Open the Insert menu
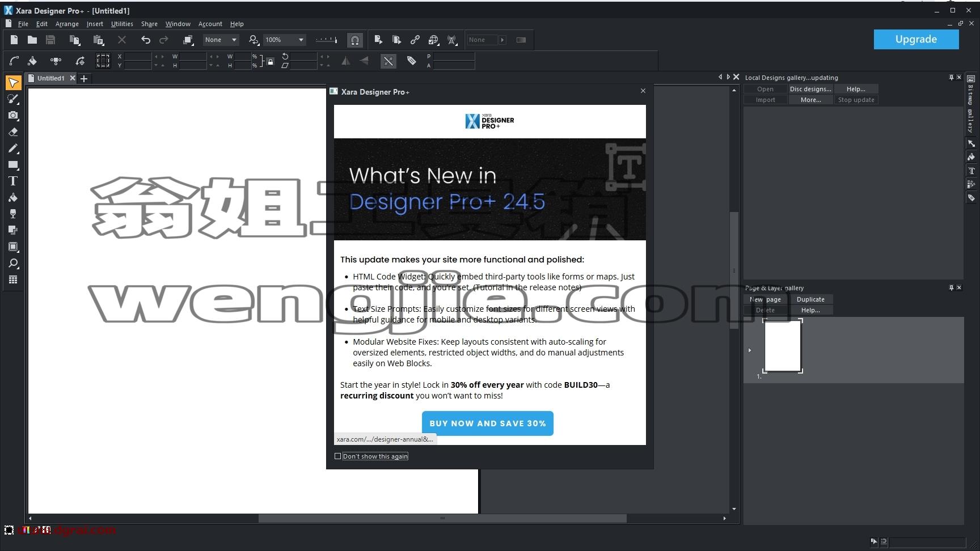Image resolution: width=980 pixels, height=551 pixels. [95, 24]
